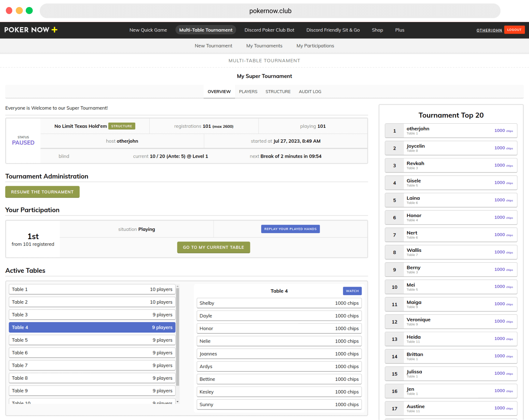Select Table 2 in Active Tables
Screen dimensions: 529x420
[x=92, y=302]
